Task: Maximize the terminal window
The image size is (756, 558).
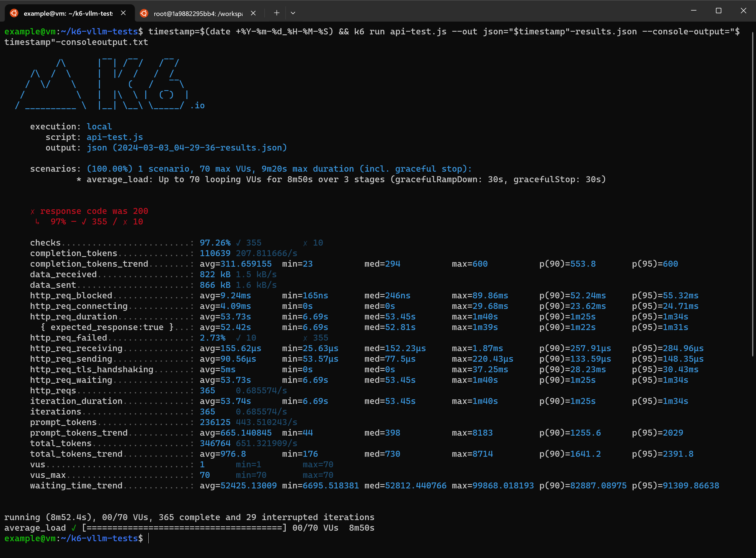Action: pos(719,11)
